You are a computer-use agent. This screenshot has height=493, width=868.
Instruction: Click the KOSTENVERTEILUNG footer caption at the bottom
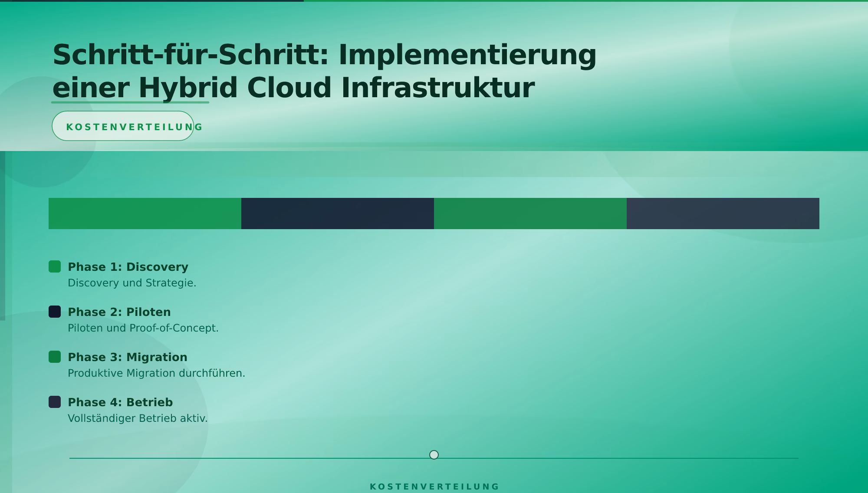click(434, 486)
